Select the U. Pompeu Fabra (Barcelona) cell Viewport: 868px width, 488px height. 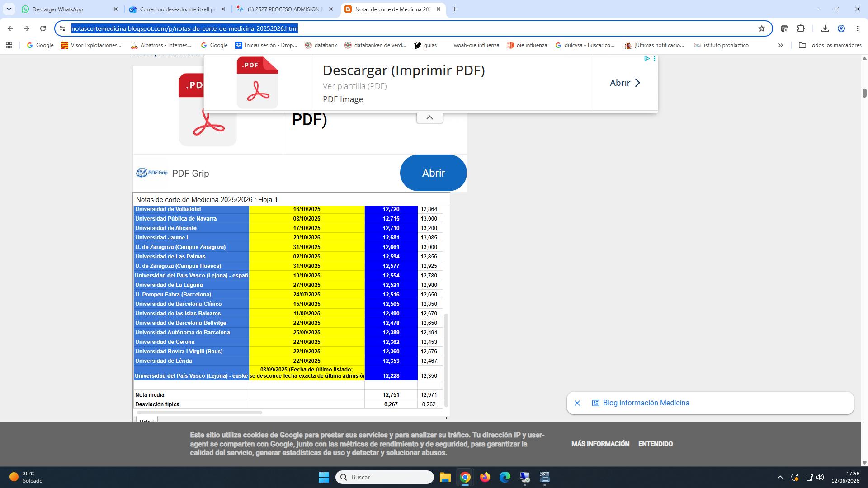point(191,295)
